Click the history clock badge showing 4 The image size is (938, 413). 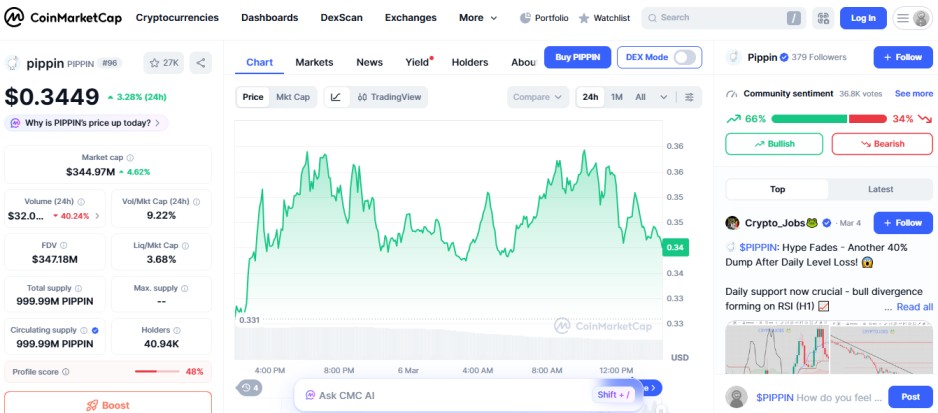[x=249, y=388]
